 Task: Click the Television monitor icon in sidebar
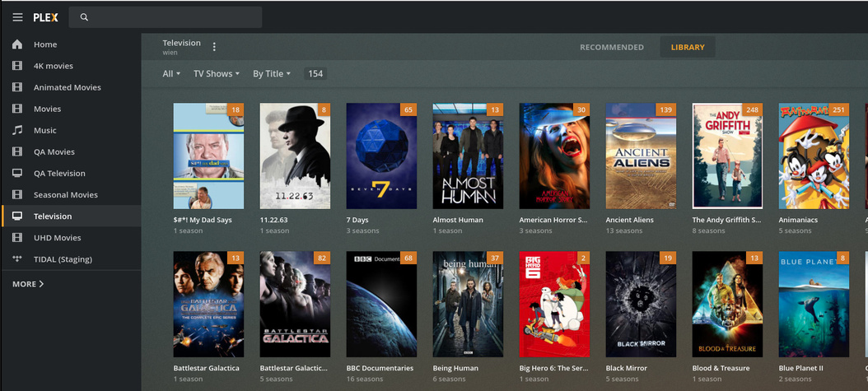17,216
